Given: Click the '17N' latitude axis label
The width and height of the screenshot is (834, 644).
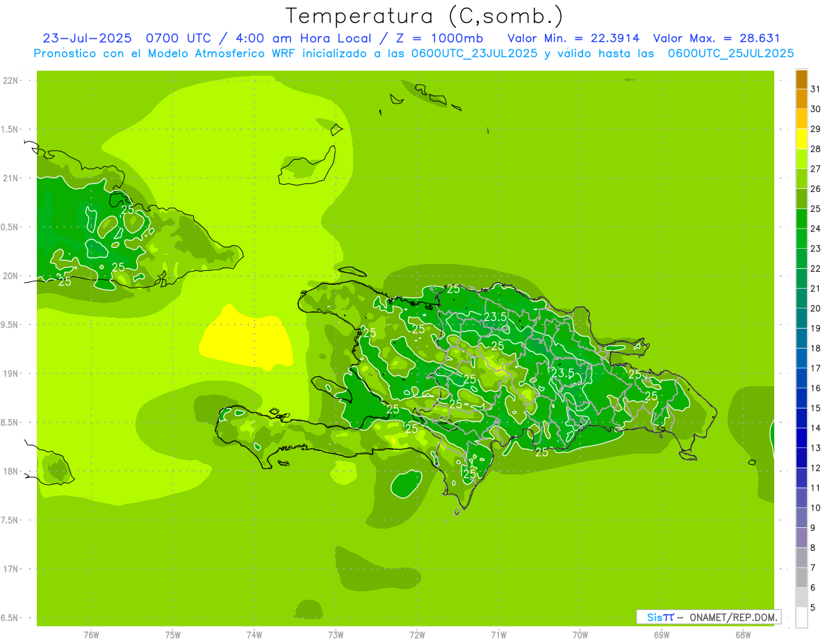Looking at the screenshot, I should [x=11, y=569].
